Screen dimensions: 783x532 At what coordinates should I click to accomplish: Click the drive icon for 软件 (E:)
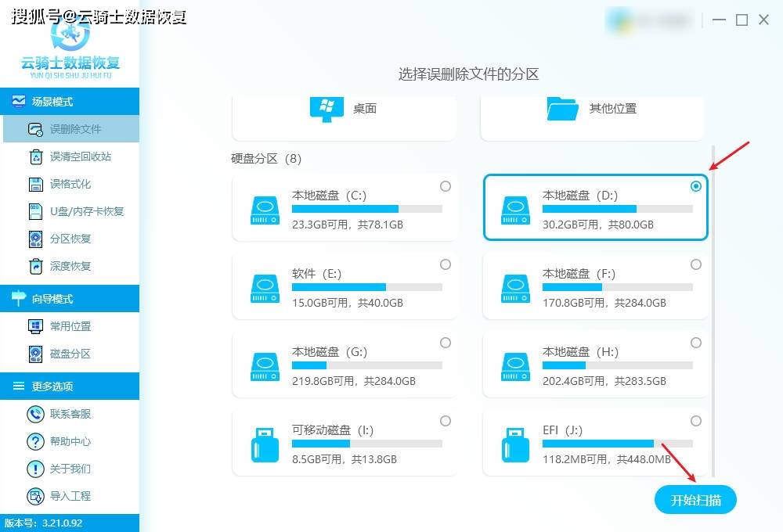265,289
